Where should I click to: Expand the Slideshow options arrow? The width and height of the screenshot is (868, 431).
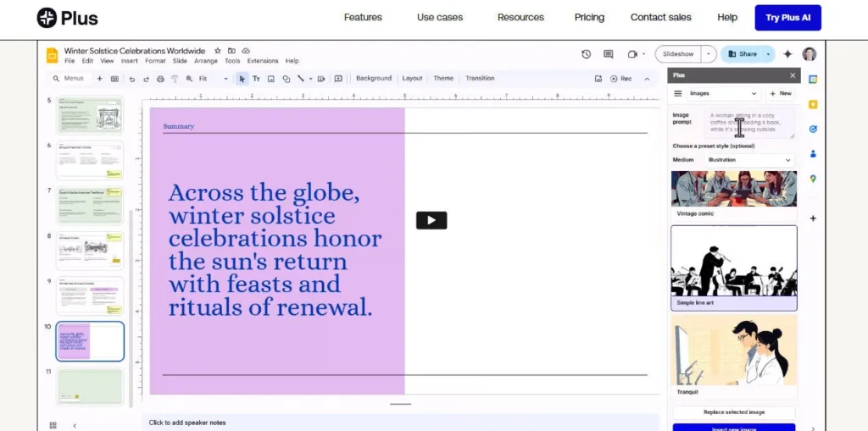[709, 54]
